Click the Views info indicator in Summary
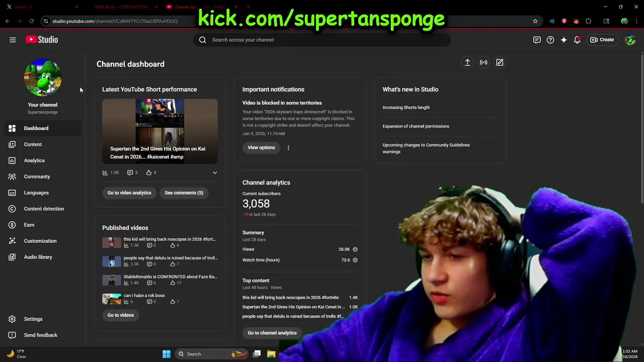644x362 pixels. tap(355, 249)
